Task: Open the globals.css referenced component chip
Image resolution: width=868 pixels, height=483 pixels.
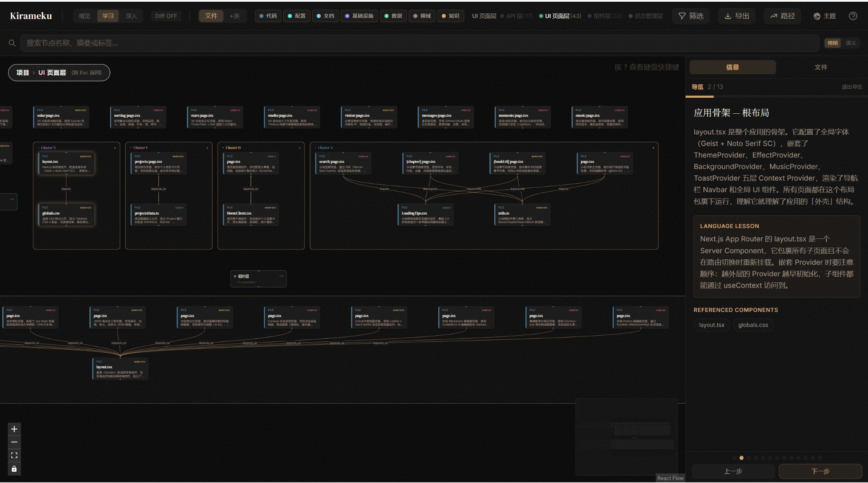Action: point(753,325)
